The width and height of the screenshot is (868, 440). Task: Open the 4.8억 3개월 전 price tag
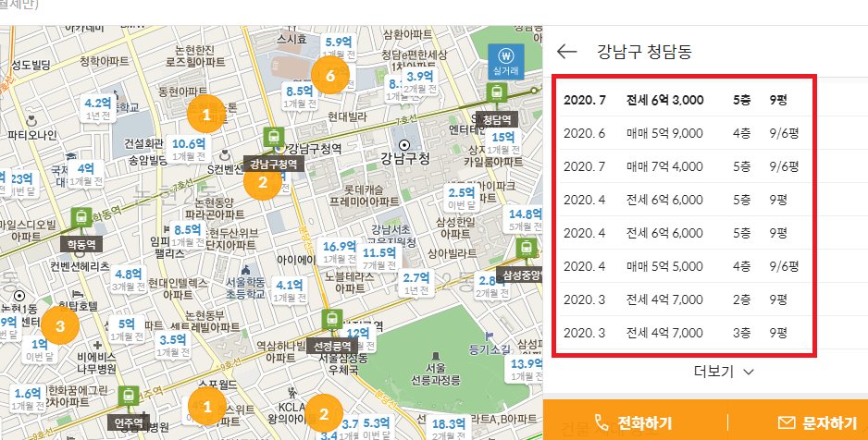tap(128, 280)
